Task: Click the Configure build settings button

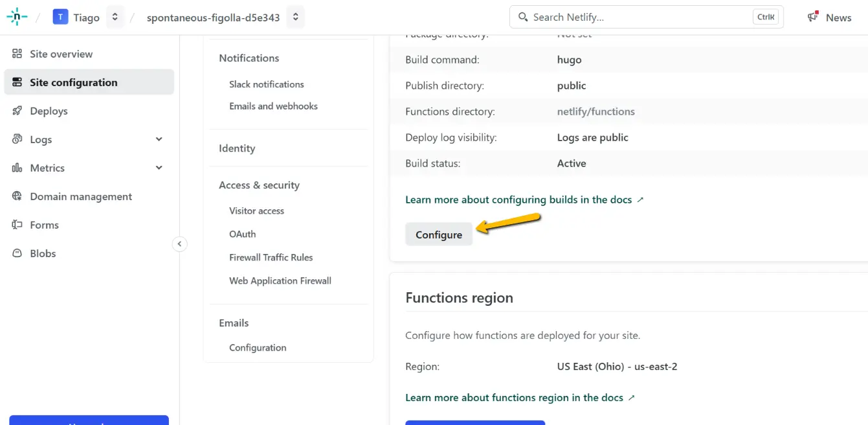Action: tap(438, 234)
